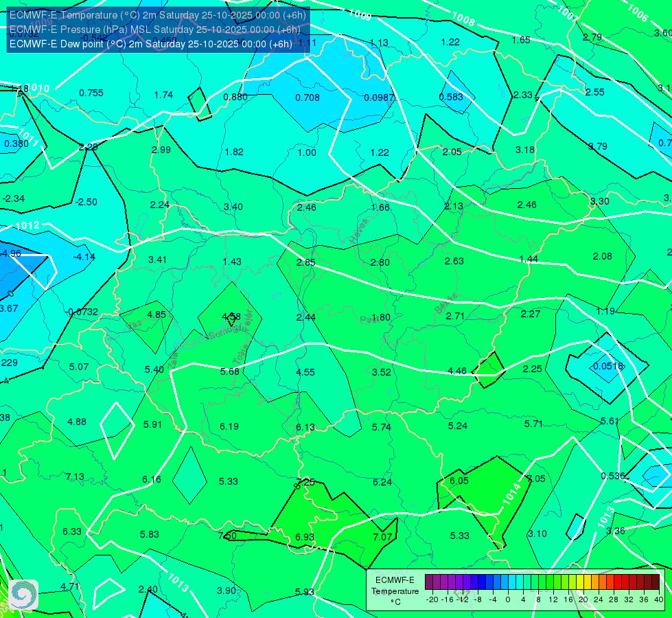Click the dew point value 7.13

tap(75, 477)
